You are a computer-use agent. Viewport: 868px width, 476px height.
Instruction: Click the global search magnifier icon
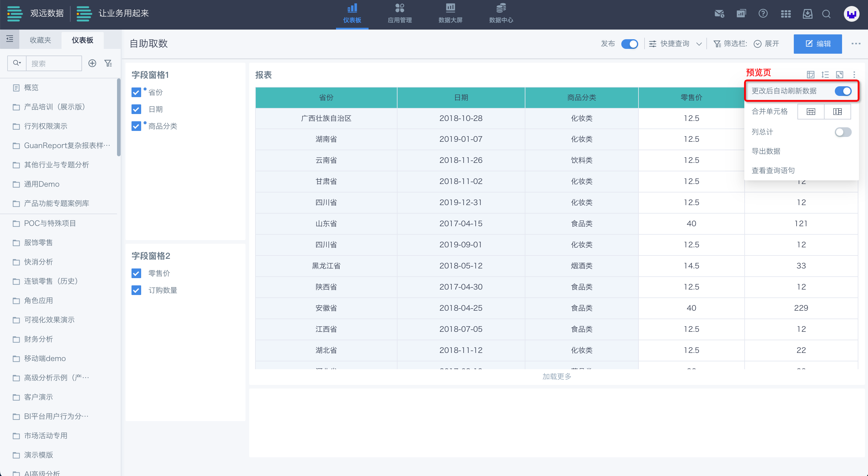(x=826, y=14)
